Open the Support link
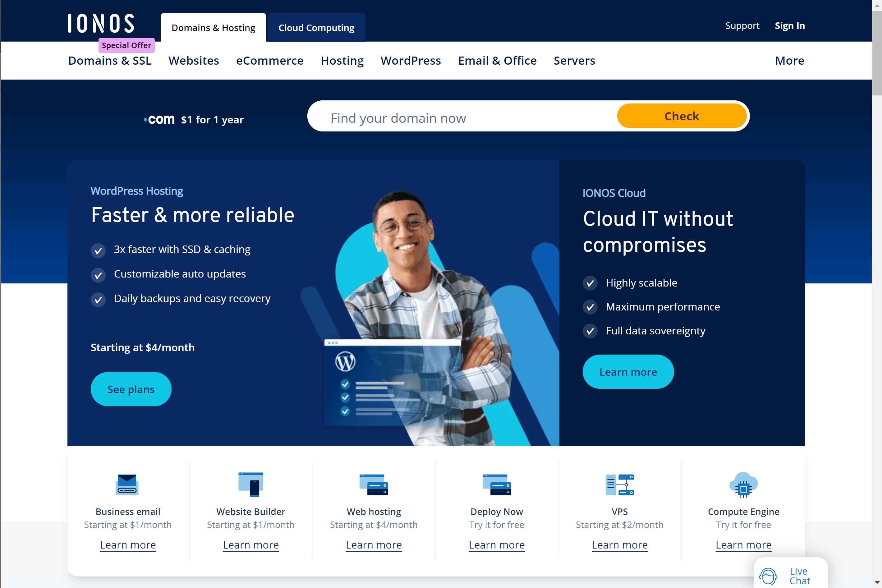The image size is (882, 588). pyautogui.click(x=742, y=25)
